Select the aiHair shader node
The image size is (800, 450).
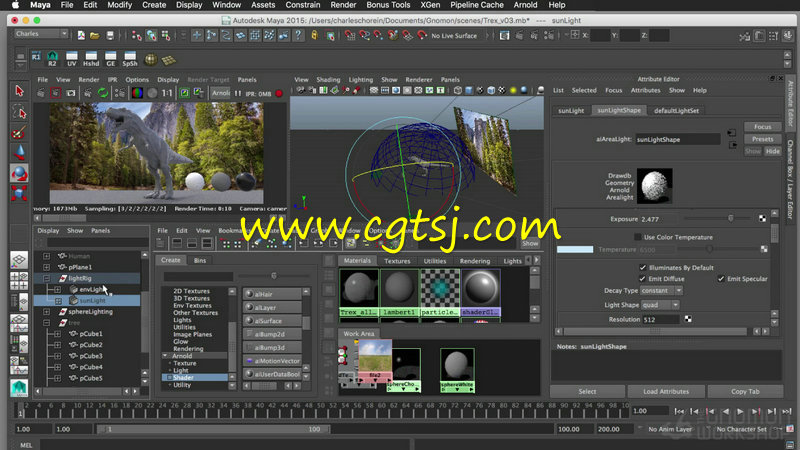(x=272, y=294)
